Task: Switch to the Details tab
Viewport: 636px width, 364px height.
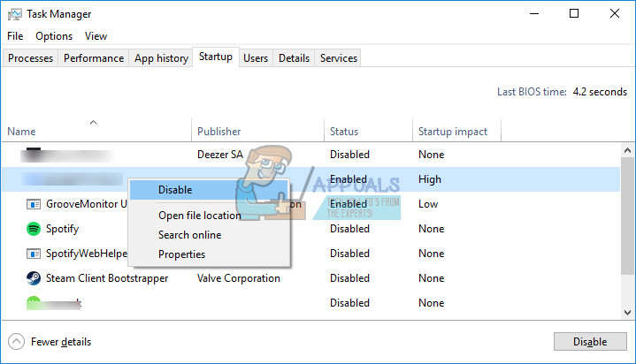Action: coord(294,58)
